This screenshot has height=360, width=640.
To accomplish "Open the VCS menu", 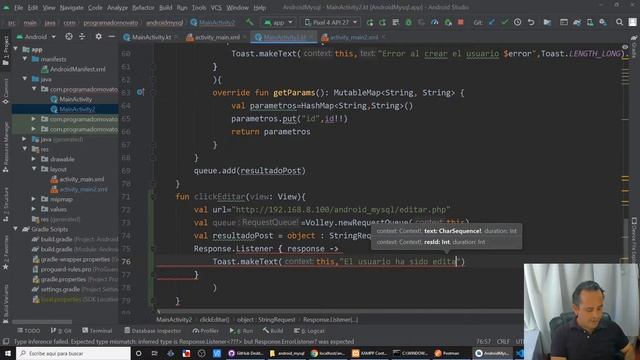I will click(x=216, y=8).
